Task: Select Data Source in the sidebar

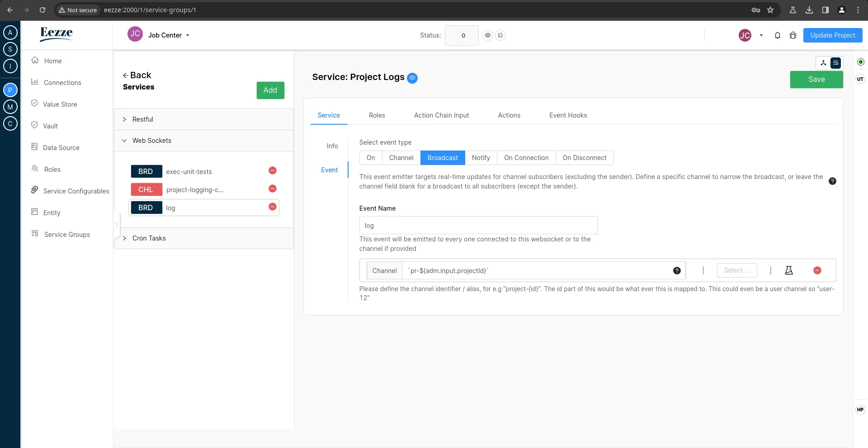Action: click(x=61, y=147)
